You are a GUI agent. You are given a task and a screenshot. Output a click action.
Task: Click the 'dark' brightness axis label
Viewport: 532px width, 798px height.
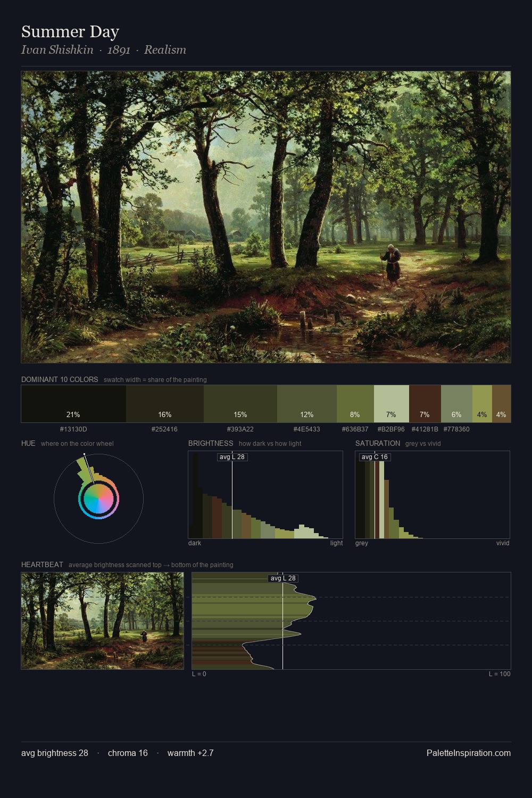point(195,543)
